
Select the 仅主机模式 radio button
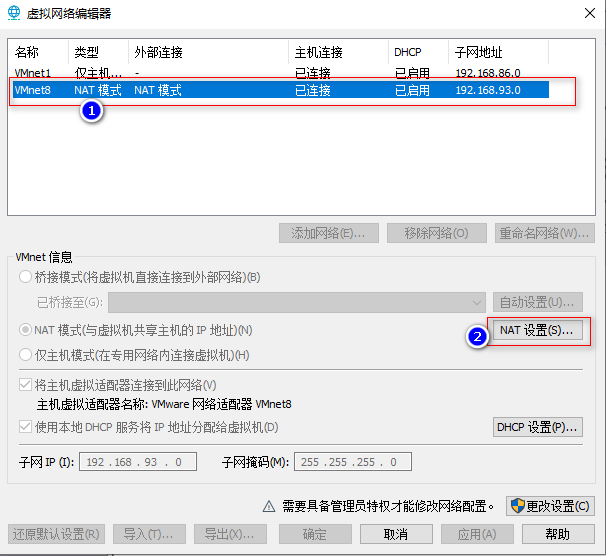click(x=26, y=355)
